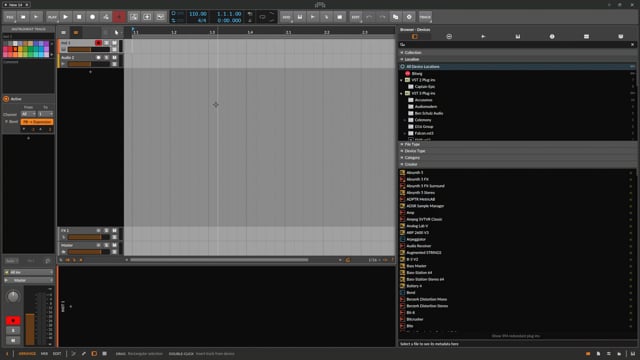Open the TRACK menu in toolbar
640x360 pixels.
tap(425, 17)
